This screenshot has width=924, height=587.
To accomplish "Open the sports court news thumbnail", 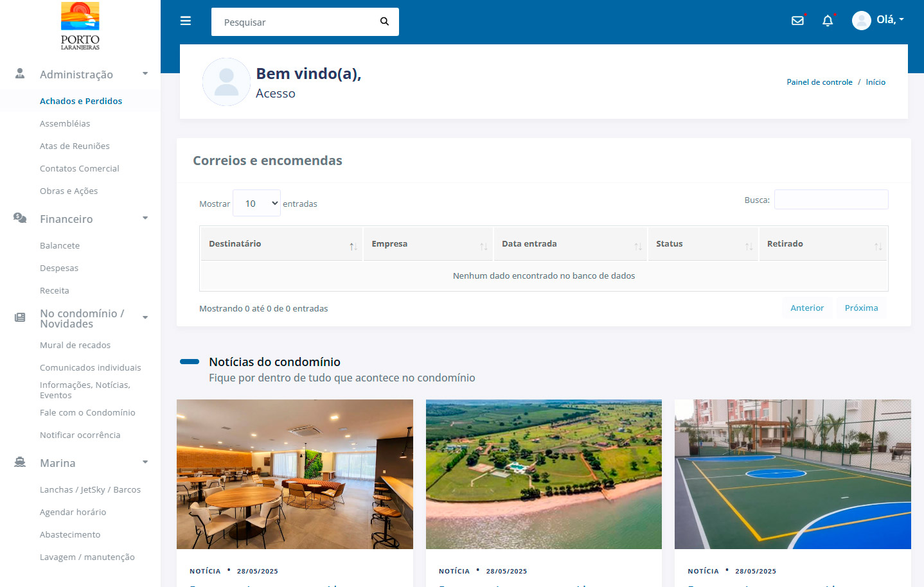I will [792, 474].
